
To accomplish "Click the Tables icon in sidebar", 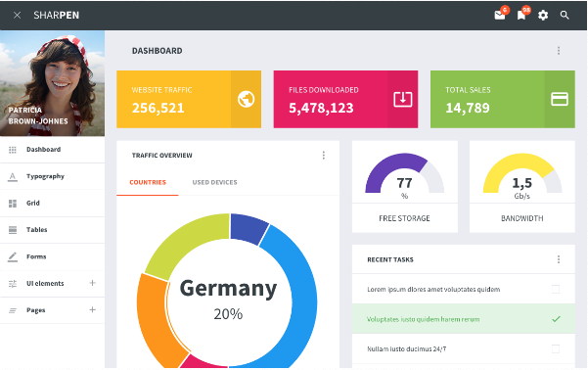I will (13, 230).
